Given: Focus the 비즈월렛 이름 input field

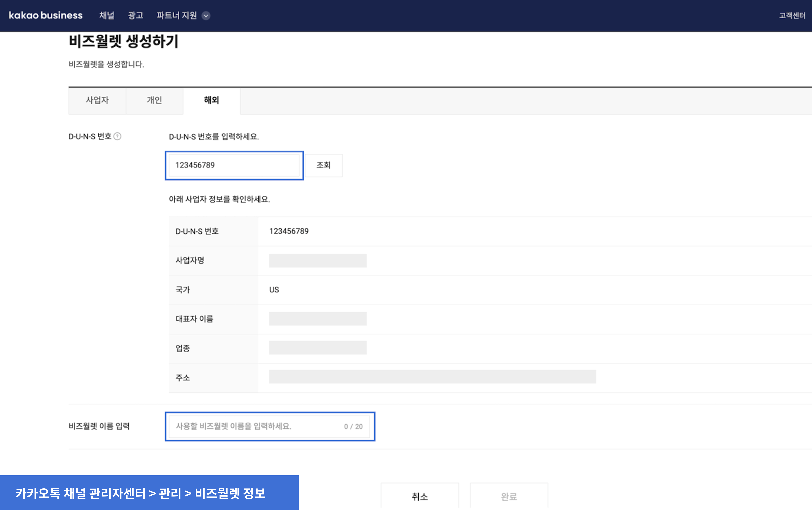Looking at the screenshot, I should tap(256, 426).
